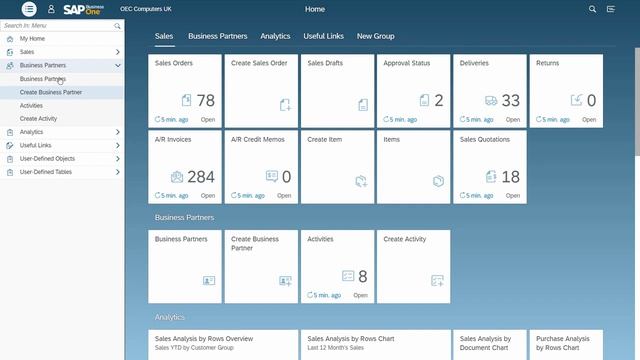Screen dimensions: 640x360
Task: Switch to the New Group tab
Action: (376, 36)
